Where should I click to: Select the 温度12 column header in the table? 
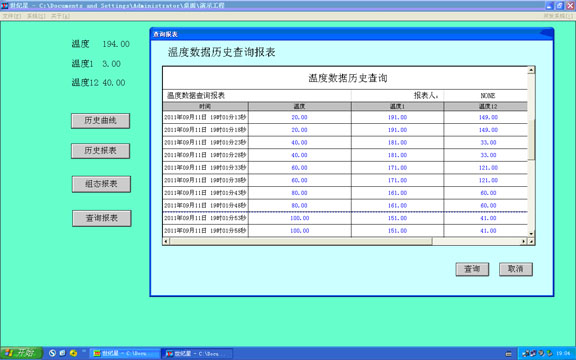tap(486, 107)
